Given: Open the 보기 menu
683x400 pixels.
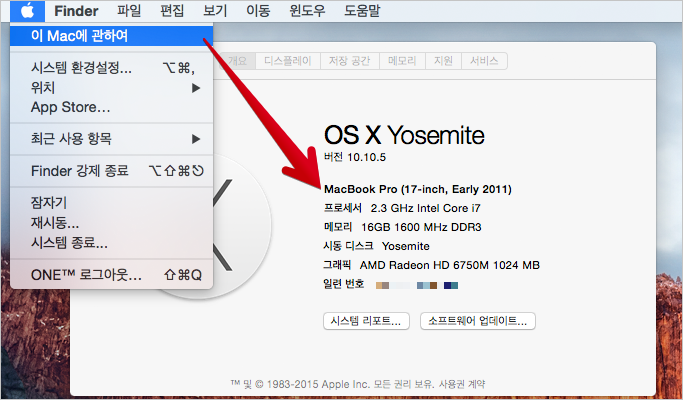Looking at the screenshot, I should click(215, 11).
